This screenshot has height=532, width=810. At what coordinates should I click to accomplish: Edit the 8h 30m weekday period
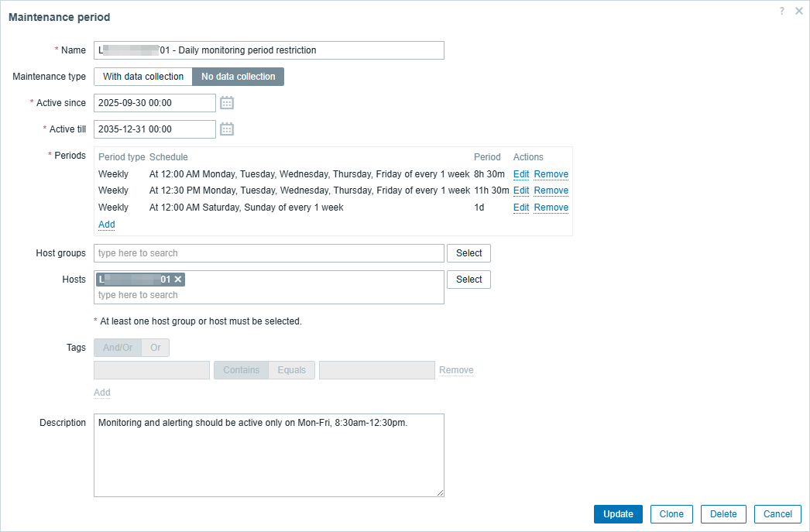pyautogui.click(x=521, y=174)
